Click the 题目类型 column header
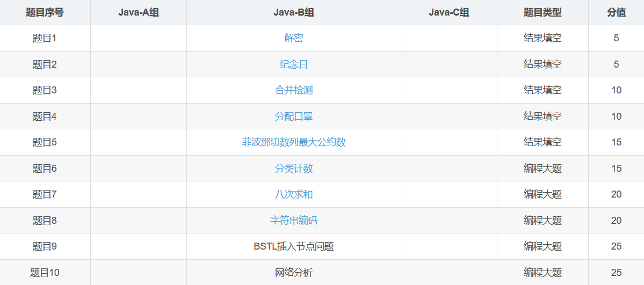 (x=542, y=12)
